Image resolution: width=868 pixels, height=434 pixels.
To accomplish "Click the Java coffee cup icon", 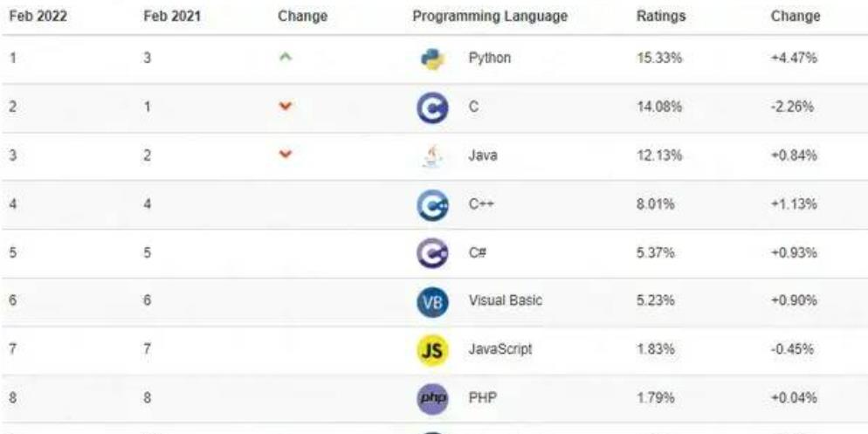I will point(432,156).
